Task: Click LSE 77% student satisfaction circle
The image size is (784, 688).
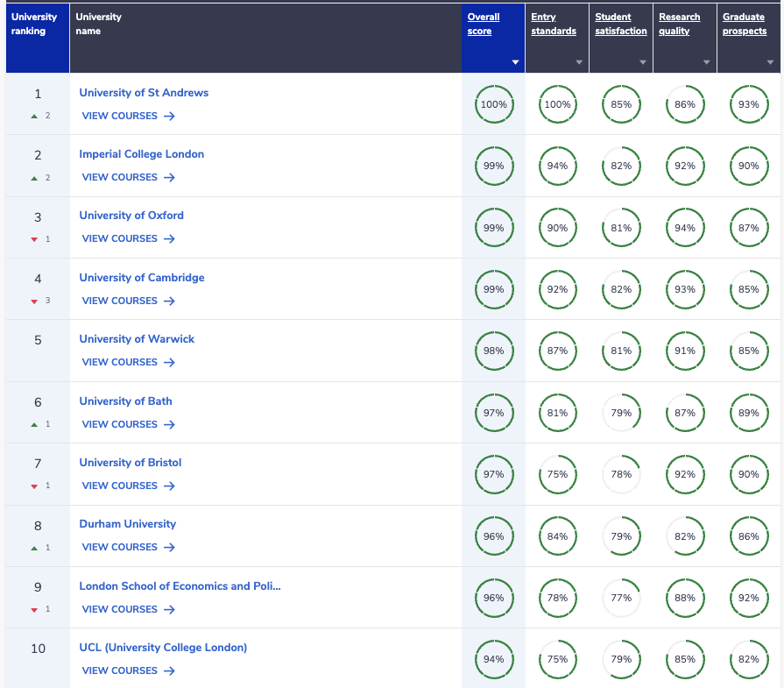Action: tap(621, 598)
